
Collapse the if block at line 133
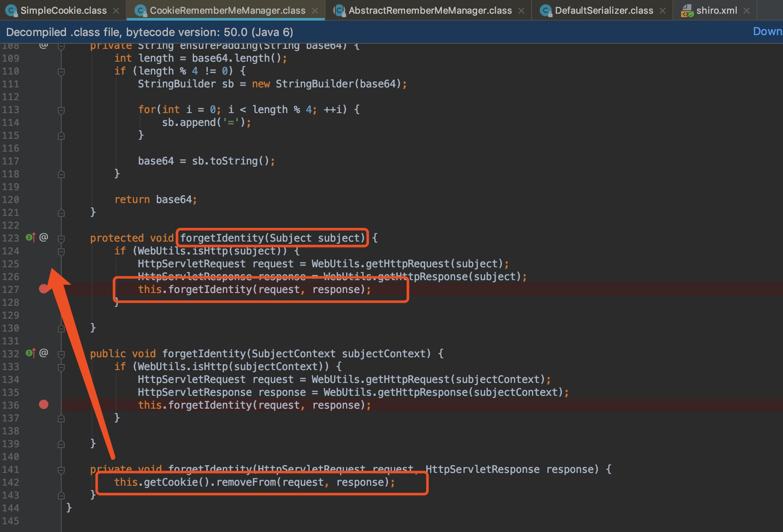click(x=61, y=367)
